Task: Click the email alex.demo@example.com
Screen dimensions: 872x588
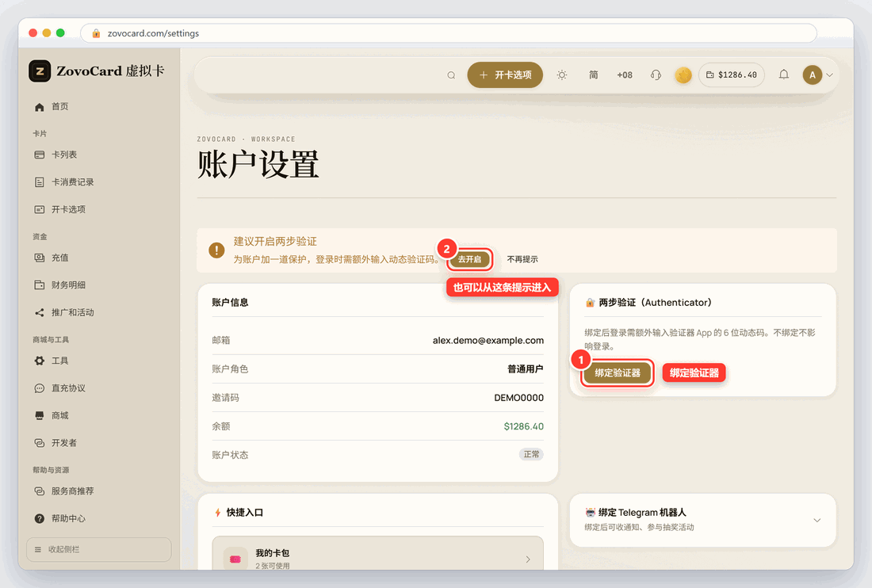Action: (488, 341)
